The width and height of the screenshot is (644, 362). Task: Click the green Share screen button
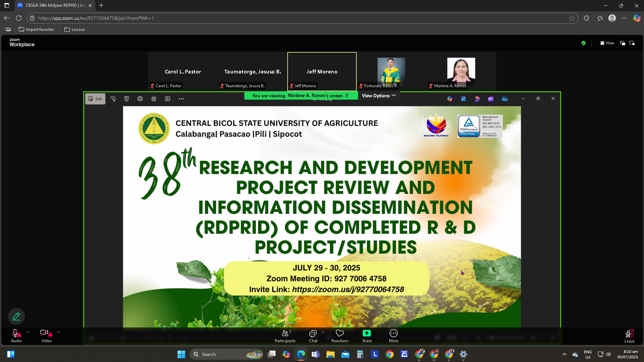[x=366, y=335]
